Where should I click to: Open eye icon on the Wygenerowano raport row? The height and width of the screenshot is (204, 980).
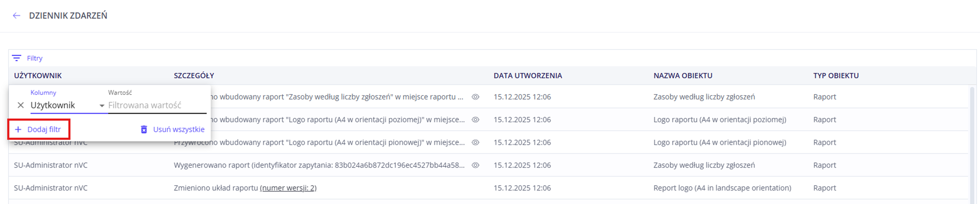pyautogui.click(x=475, y=165)
